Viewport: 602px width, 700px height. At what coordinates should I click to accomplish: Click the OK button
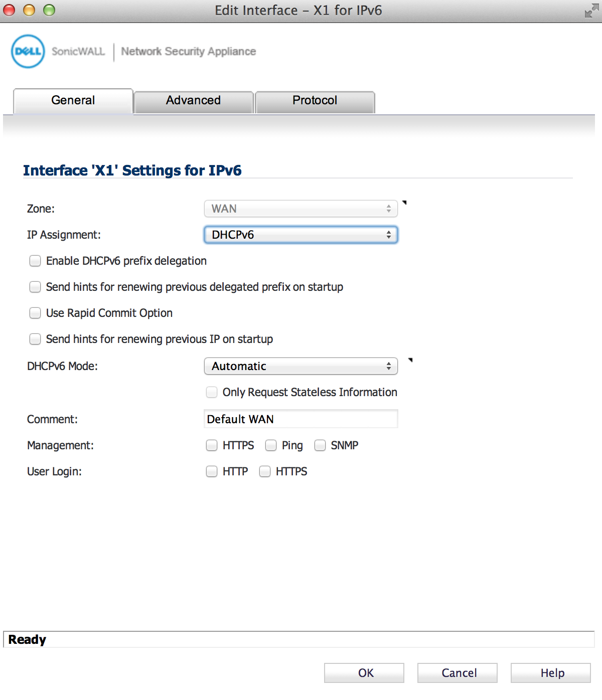tap(364, 673)
